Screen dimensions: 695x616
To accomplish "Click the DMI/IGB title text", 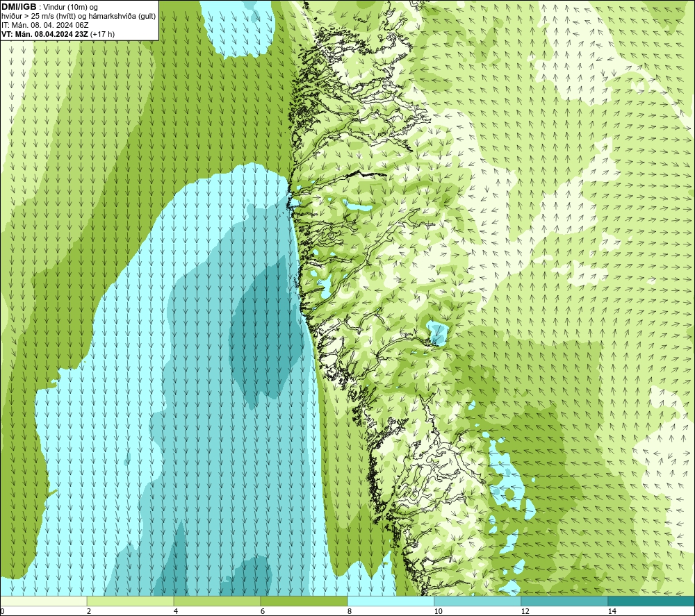I will (19, 7).
